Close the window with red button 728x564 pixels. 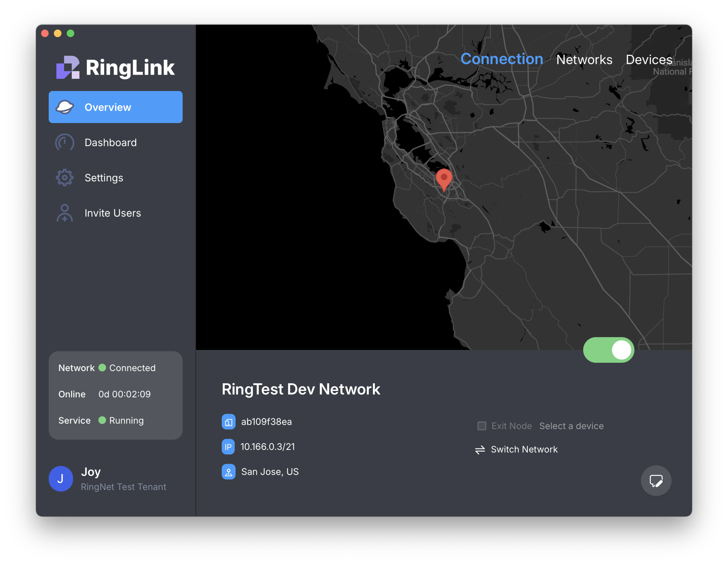(45, 33)
